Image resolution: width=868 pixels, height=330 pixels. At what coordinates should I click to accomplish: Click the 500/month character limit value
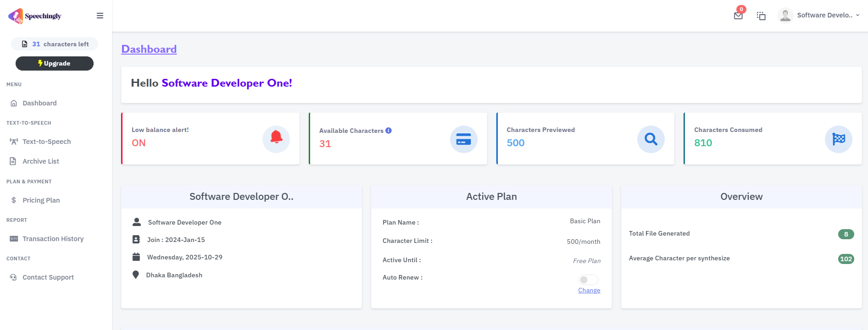pyautogui.click(x=584, y=242)
